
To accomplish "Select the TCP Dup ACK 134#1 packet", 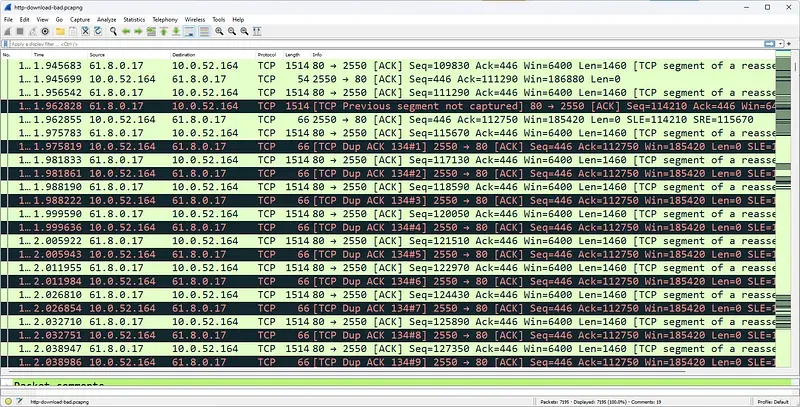I will point(388,146).
